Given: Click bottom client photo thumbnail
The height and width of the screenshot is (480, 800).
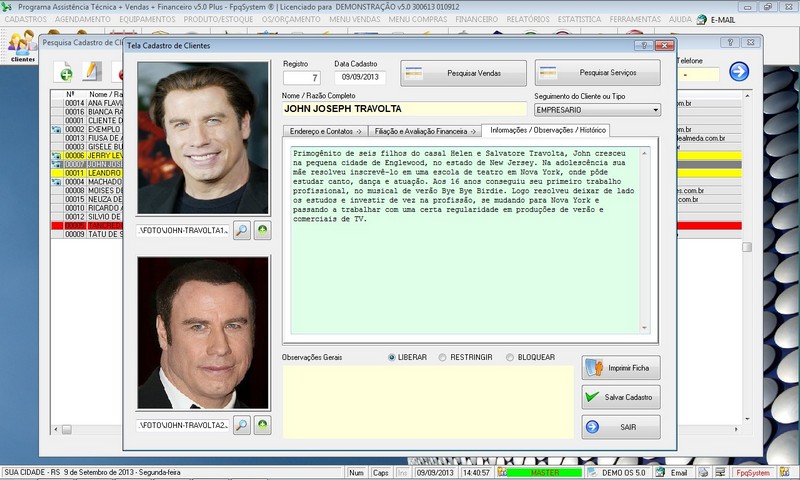Looking at the screenshot, I should pos(203,333).
